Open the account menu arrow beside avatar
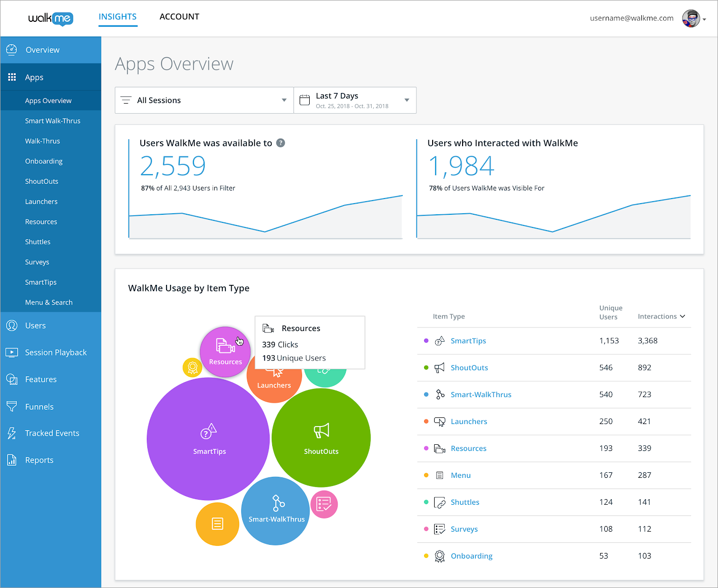This screenshot has height=588, width=718. point(704,19)
